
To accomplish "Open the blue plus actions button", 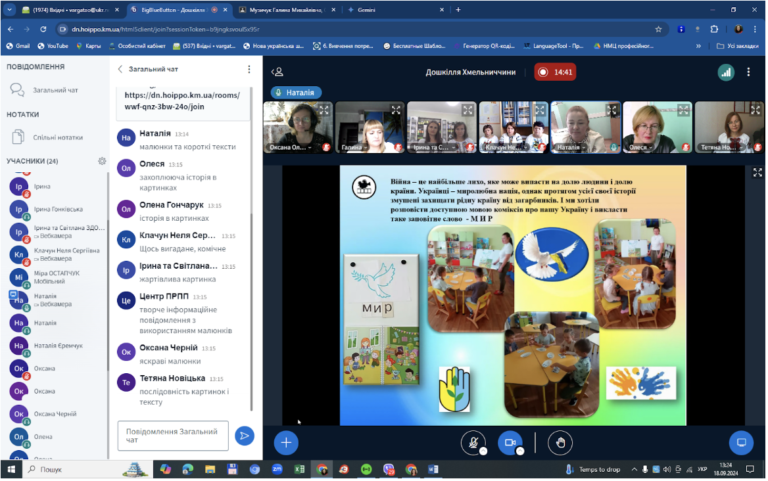I will tap(286, 443).
